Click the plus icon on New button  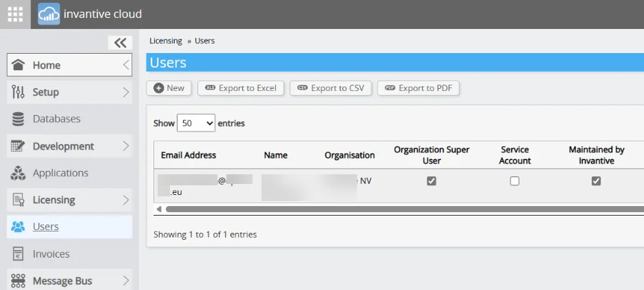pos(158,88)
